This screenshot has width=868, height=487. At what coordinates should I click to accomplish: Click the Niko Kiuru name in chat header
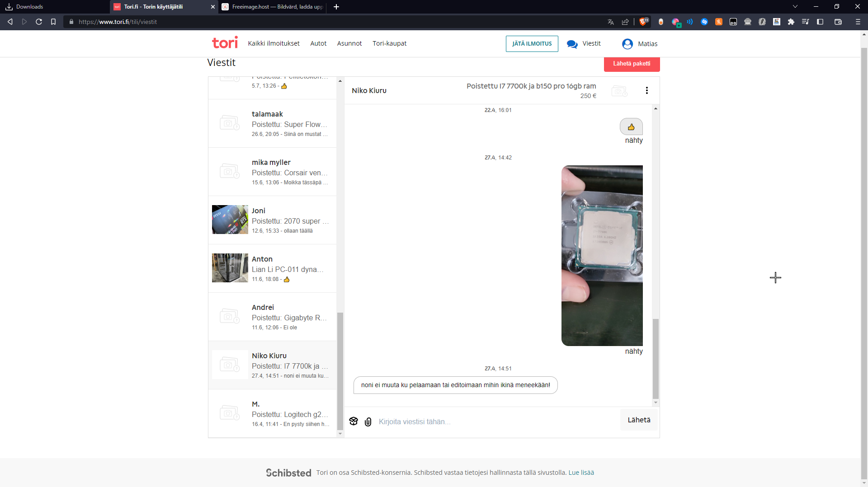point(369,90)
